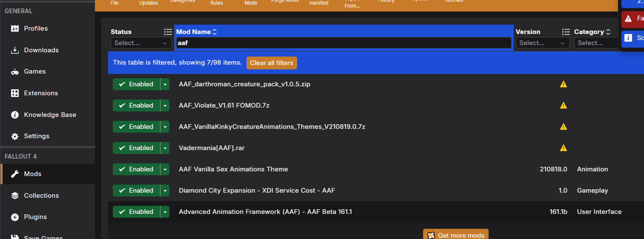Toggle Enabled for Diamond City Expansion mod

[137, 191]
